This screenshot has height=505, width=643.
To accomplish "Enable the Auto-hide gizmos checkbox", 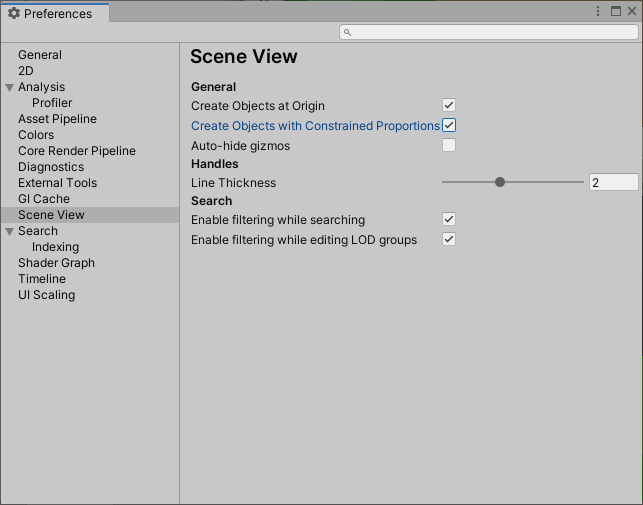I will (x=449, y=145).
